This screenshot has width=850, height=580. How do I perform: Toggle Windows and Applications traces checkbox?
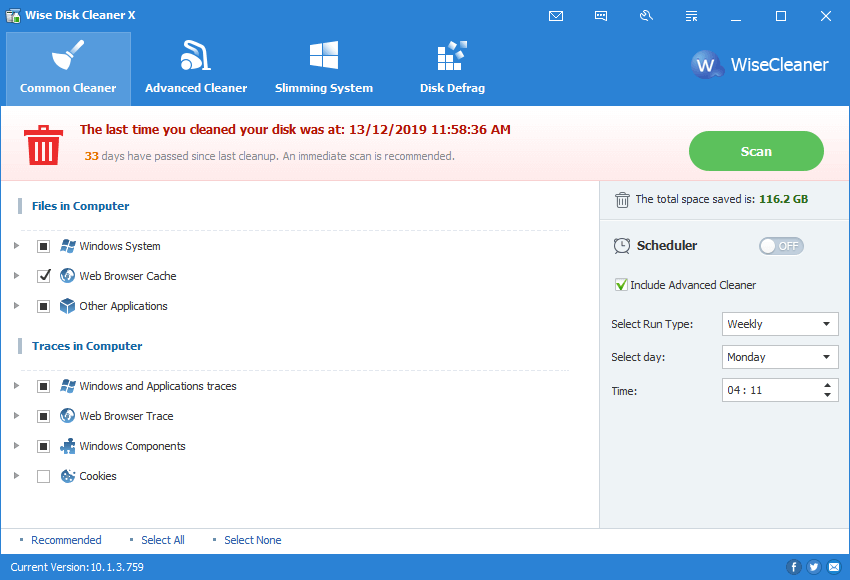[43, 386]
